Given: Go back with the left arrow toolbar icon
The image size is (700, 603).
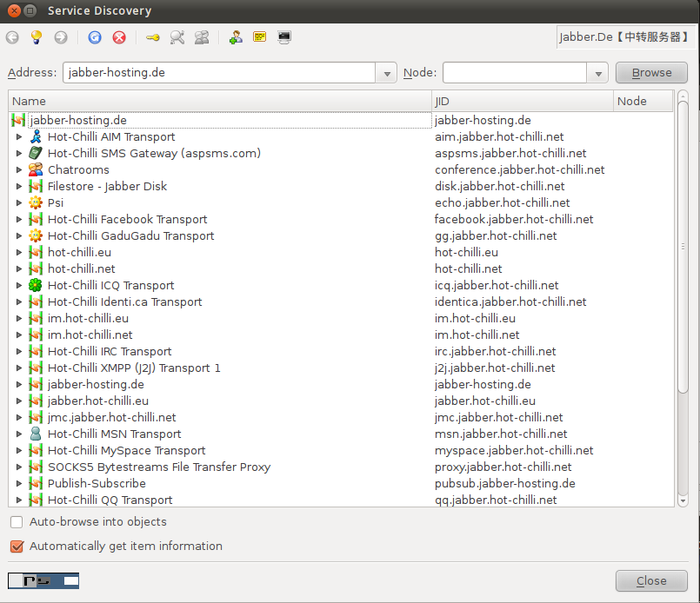Looking at the screenshot, I should click(x=12, y=37).
